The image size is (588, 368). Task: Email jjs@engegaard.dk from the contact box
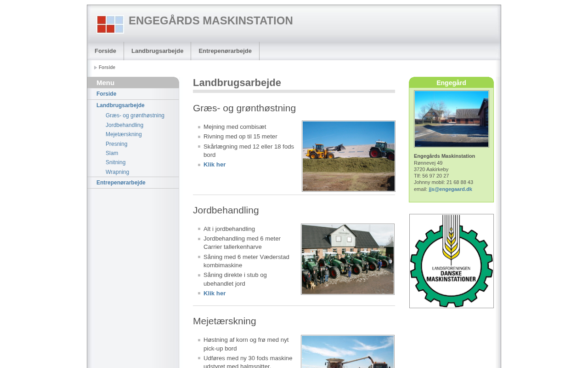point(450,189)
